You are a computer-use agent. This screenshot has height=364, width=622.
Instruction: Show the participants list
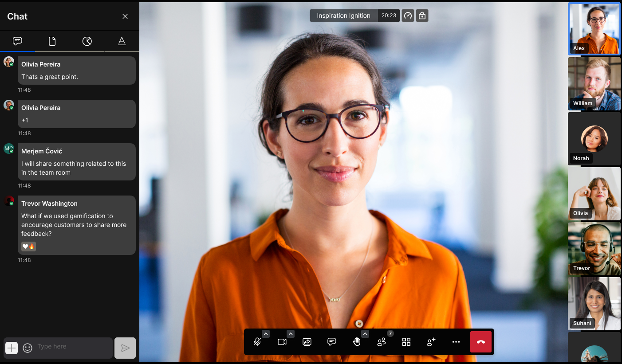(382, 342)
